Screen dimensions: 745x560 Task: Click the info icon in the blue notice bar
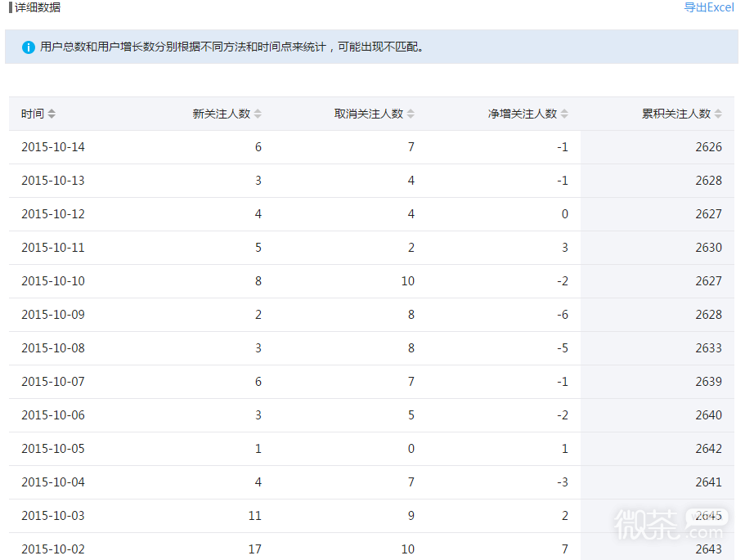(x=27, y=47)
